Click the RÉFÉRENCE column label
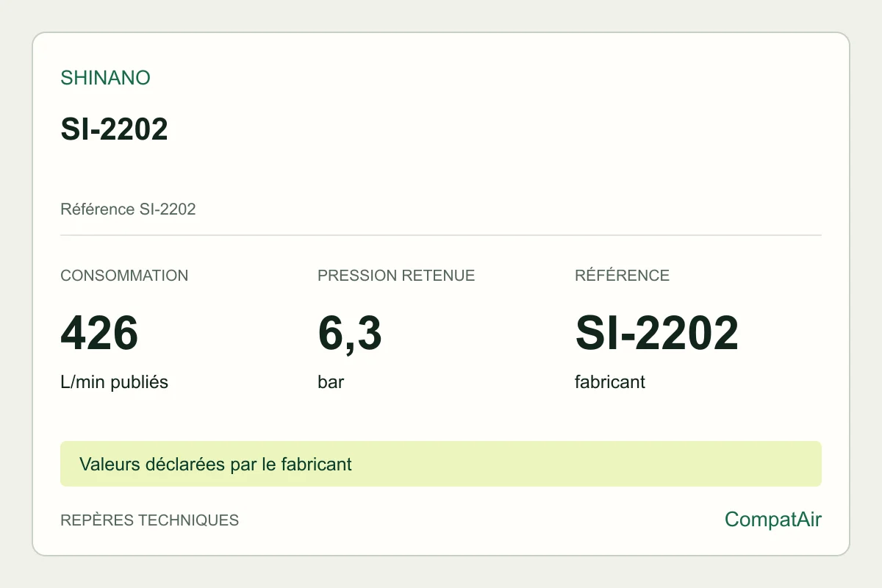The image size is (882, 588). (622, 276)
